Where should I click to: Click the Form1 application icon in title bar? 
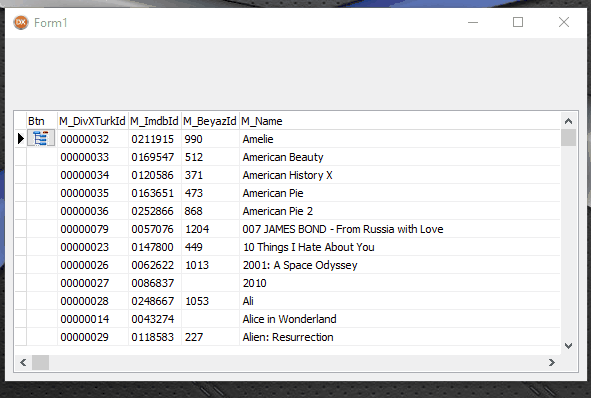pyautogui.click(x=21, y=23)
